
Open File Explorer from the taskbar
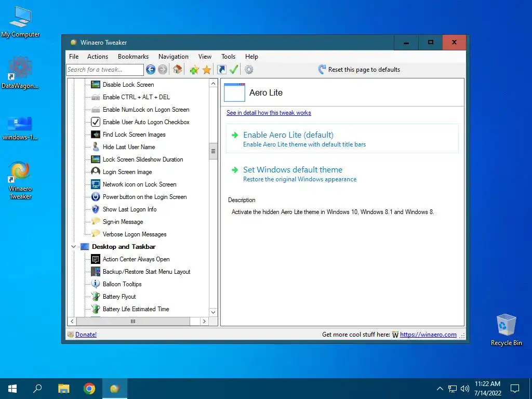click(x=63, y=389)
